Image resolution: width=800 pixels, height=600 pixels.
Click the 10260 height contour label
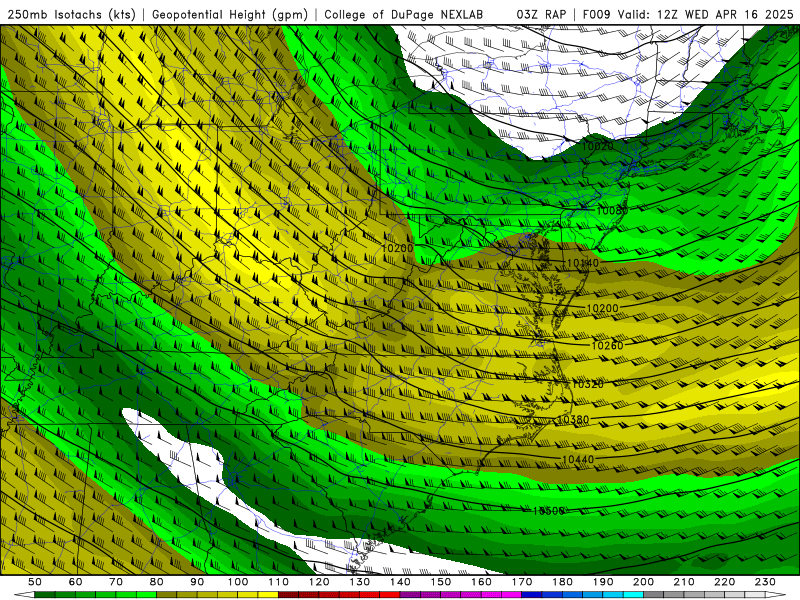[607, 345]
